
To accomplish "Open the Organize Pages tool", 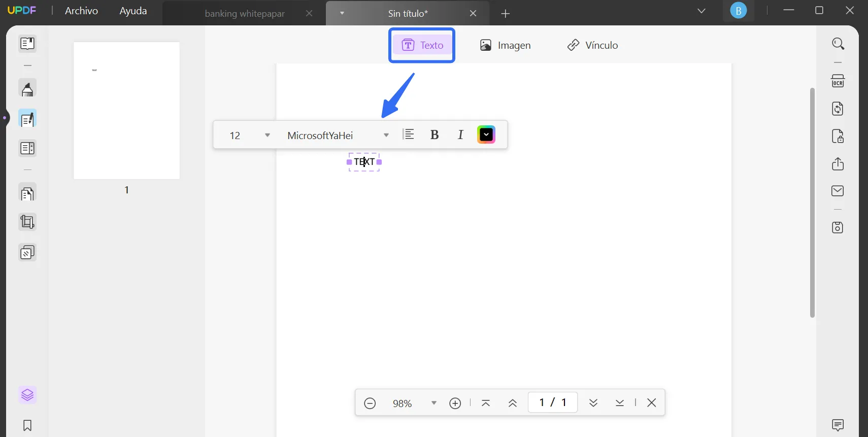I will pyautogui.click(x=27, y=194).
